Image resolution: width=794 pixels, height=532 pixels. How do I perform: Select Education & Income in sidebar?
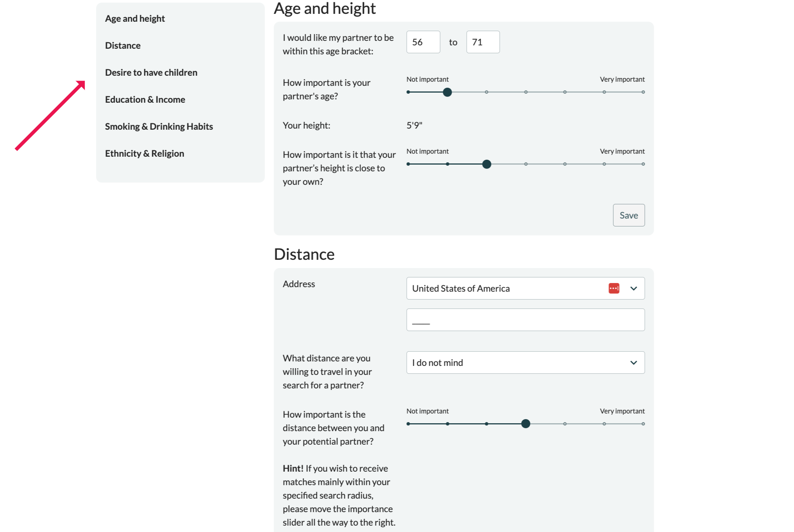point(145,99)
